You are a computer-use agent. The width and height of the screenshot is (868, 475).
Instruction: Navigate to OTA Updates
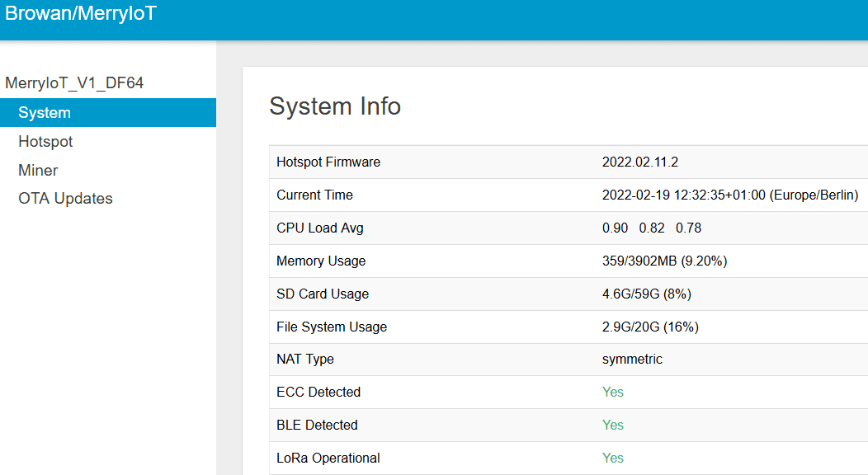coord(65,199)
